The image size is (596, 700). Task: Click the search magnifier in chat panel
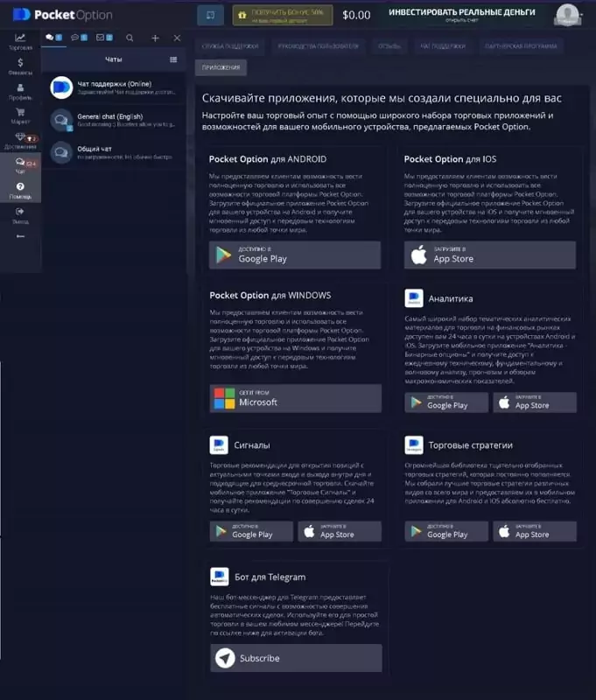[130, 38]
